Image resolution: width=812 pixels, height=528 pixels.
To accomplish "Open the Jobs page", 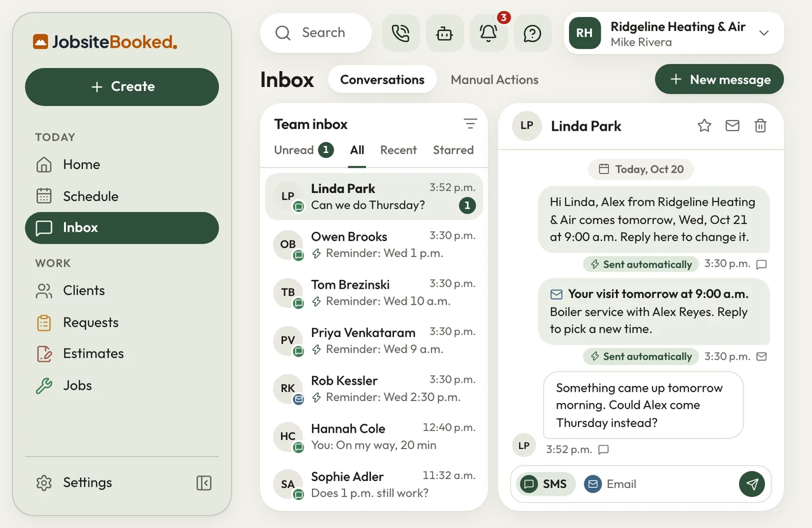I will (x=122, y=385).
